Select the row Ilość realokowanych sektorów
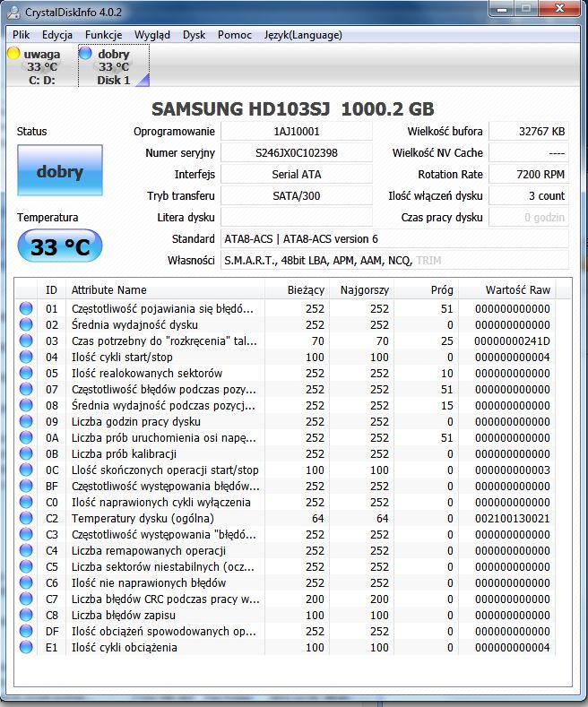 286,373
